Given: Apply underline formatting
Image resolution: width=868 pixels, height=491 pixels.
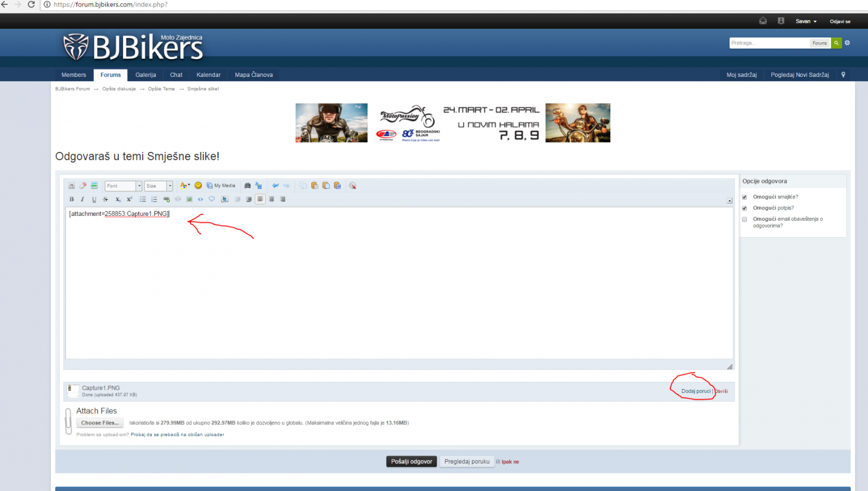Looking at the screenshot, I should (94, 200).
